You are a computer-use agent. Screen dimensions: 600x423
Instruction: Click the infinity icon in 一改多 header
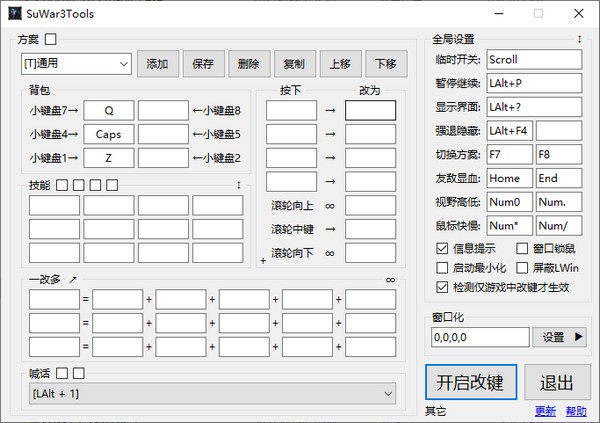point(390,280)
